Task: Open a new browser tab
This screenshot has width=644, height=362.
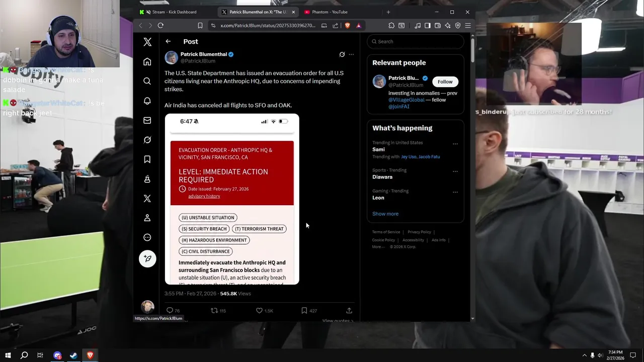Action: (x=388, y=12)
